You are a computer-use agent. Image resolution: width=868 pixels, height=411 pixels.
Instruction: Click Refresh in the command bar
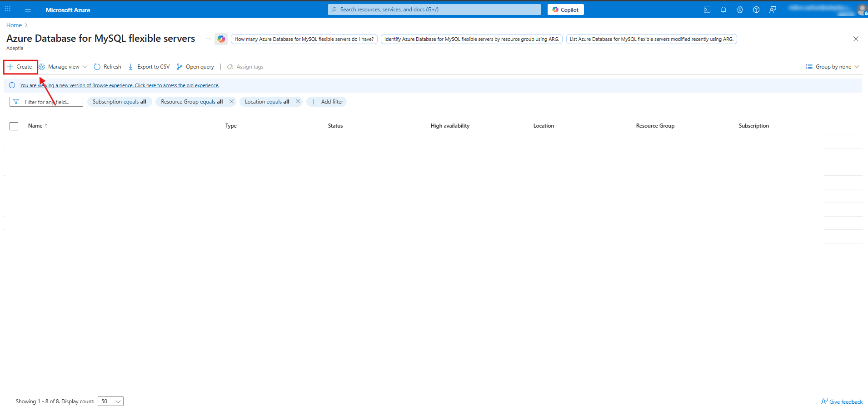pos(108,67)
